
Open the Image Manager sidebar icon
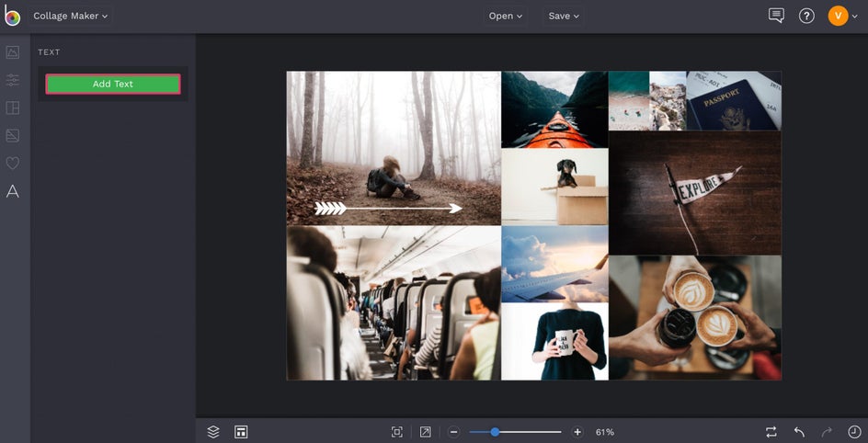[x=13, y=52]
